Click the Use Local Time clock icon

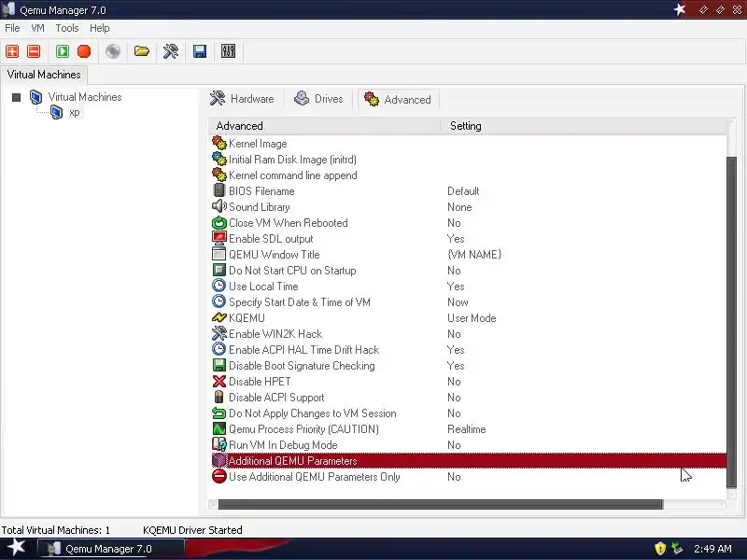(218, 286)
